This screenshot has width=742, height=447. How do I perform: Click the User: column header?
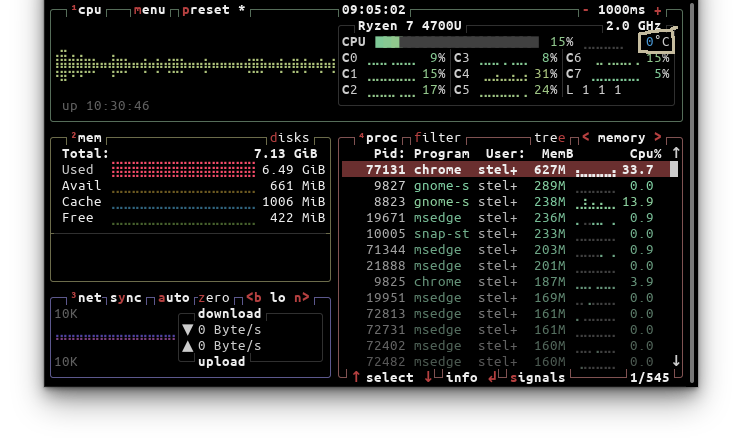tap(505, 154)
